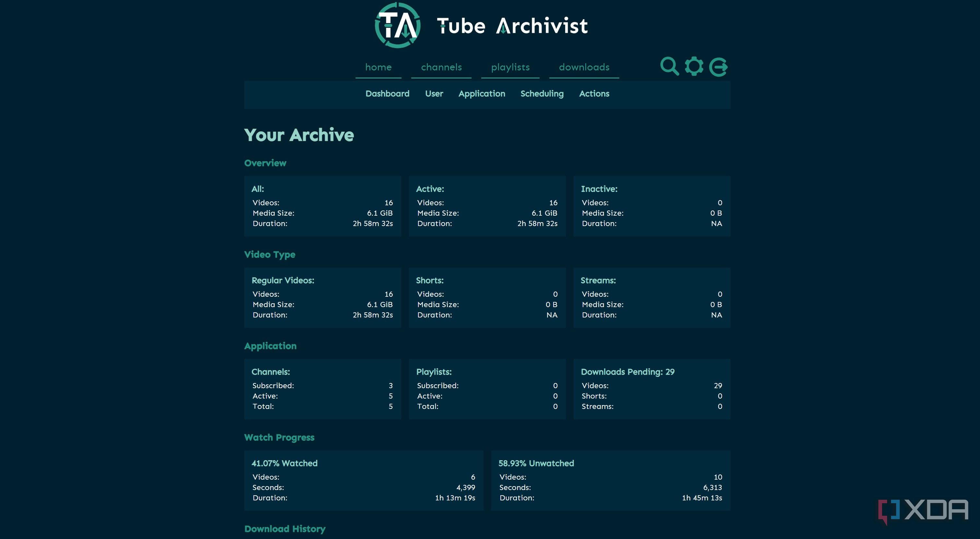Screen dimensions: 980x539
Task: Log out using the exit arrow icon
Action: tap(719, 67)
